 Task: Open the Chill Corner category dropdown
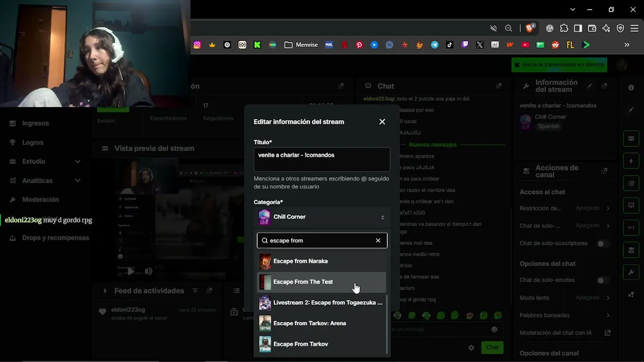321,217
